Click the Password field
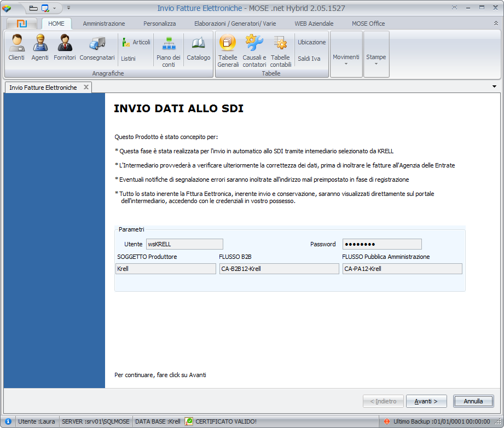 (x=382, y=244)
